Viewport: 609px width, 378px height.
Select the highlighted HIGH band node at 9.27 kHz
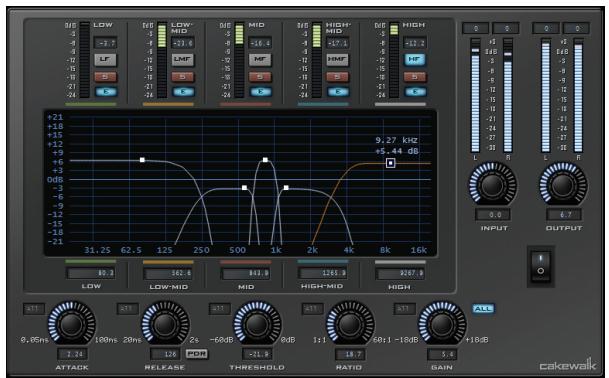[x=391, y=163]
